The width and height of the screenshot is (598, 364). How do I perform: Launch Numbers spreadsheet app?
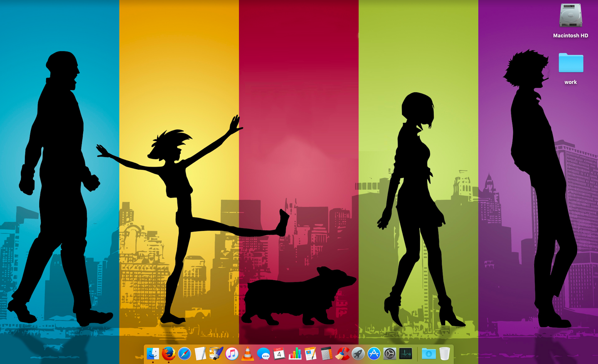click(295, 354)
